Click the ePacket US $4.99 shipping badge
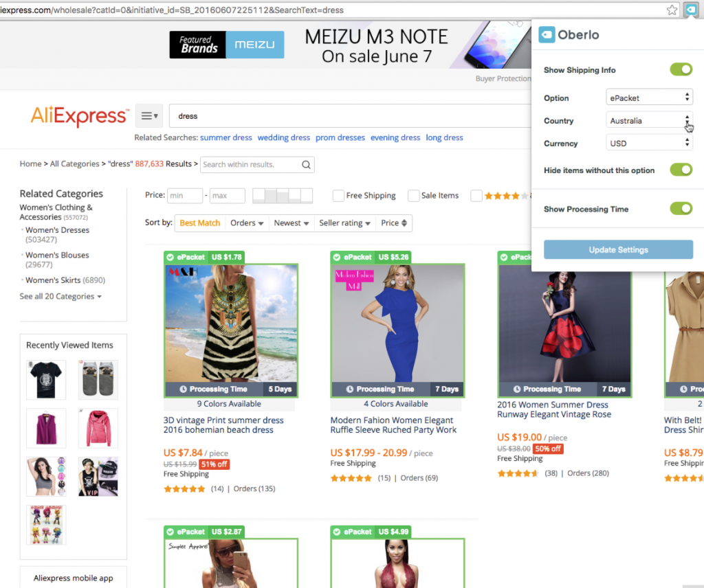The height and width of the screenshot is (588, 704). pyautogui.click(x=371, y=532)
